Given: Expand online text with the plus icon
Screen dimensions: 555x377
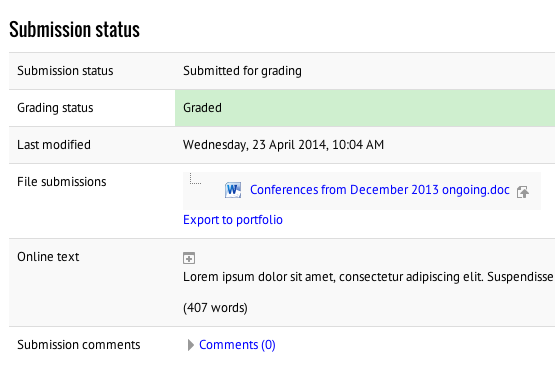Looking at the screenshot, I should point(189,258).
